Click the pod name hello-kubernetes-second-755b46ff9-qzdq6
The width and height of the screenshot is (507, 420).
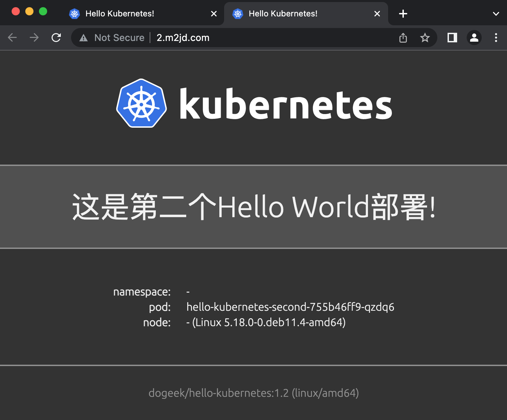pyautogui.click(x=290, y=307)
